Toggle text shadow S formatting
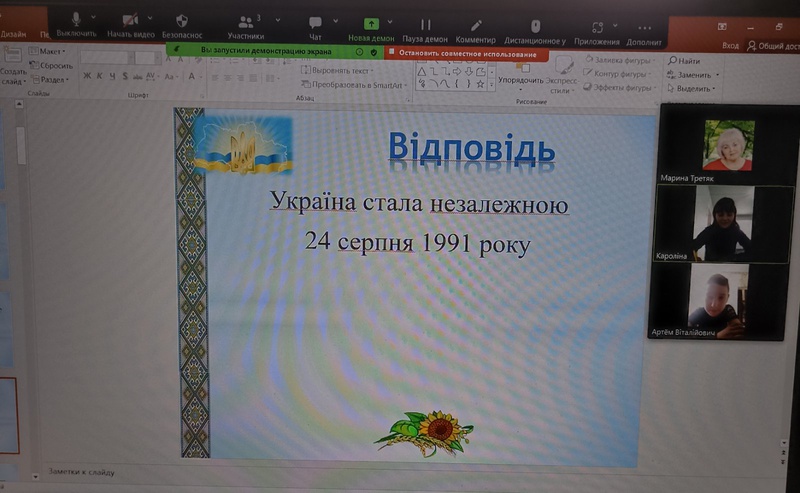This screenshot has height=493, width=800. (125, 76)
